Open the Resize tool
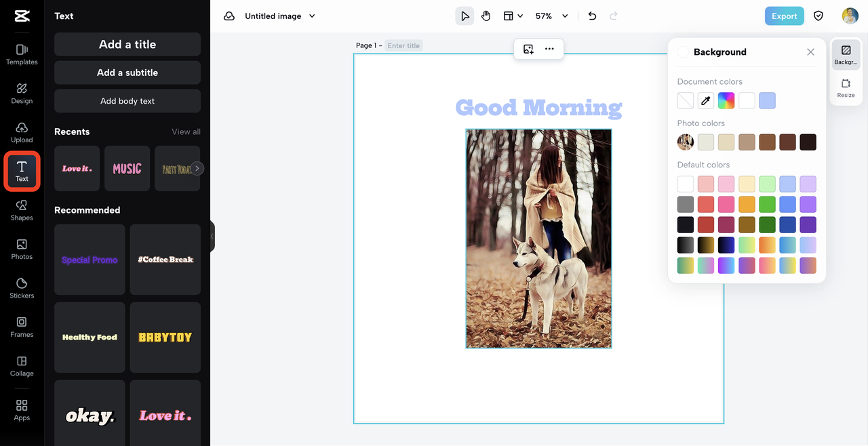Screen dimensions: 868x446 click(846, 88)
